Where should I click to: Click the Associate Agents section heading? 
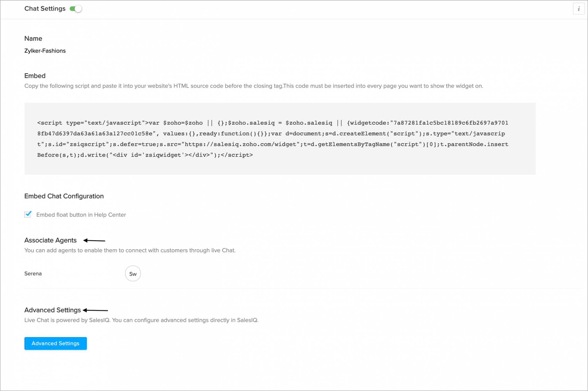[50, 240]
